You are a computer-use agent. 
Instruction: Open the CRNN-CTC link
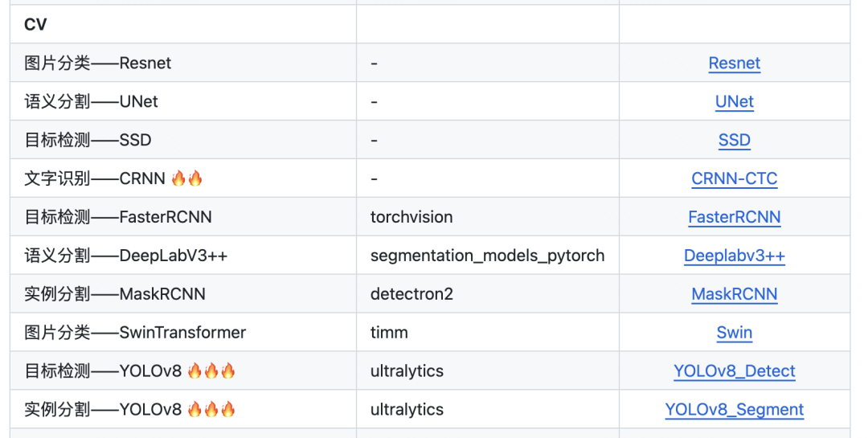(734, 178)
